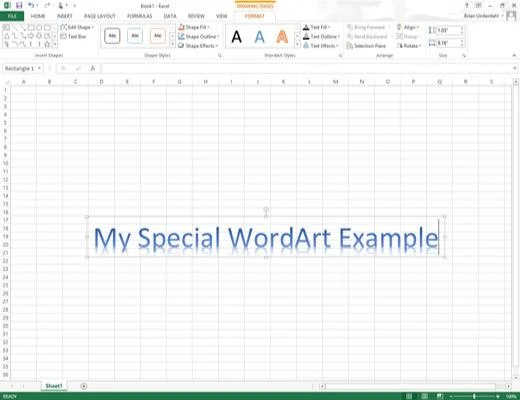Screen dimensions: 520x400
Task: Click the Insert Function fx button
Action: click(x=93, y=68)
